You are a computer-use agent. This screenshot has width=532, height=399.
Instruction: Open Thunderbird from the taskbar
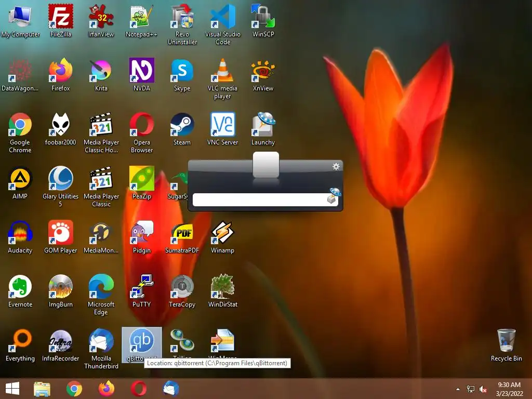[x=171, y=389]
